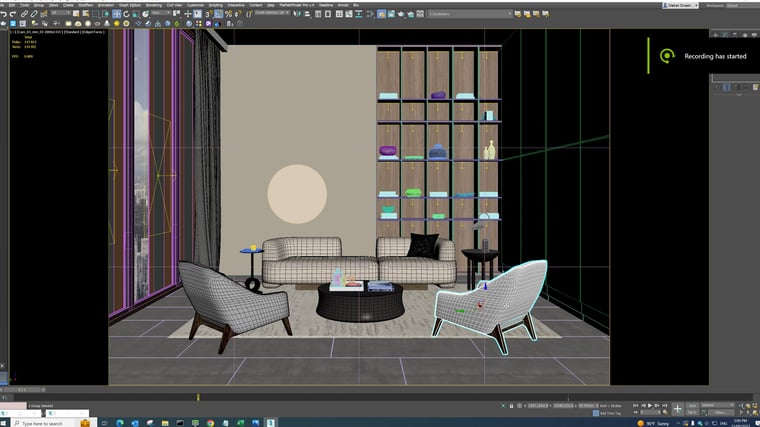Pick the Rectangular Selection Region tool

pos(96,14)
